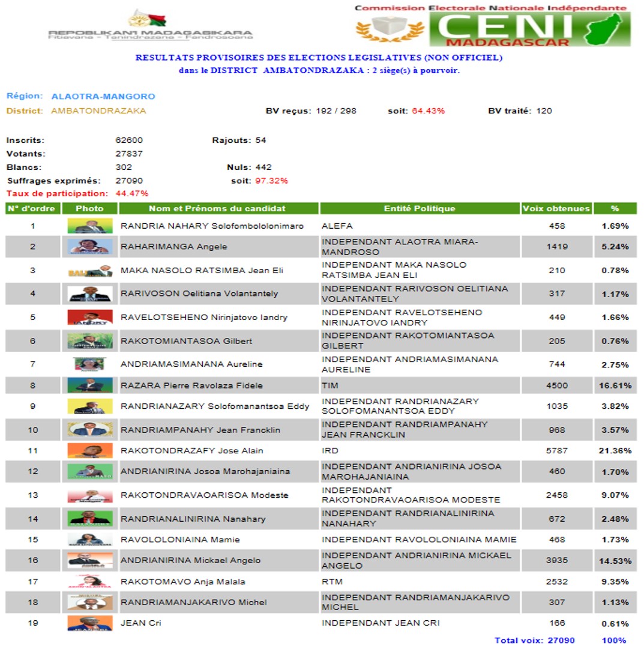This screenshot has width=644, height=649.
Task: Click the Rajouts value 54
Action: point(260,140)
